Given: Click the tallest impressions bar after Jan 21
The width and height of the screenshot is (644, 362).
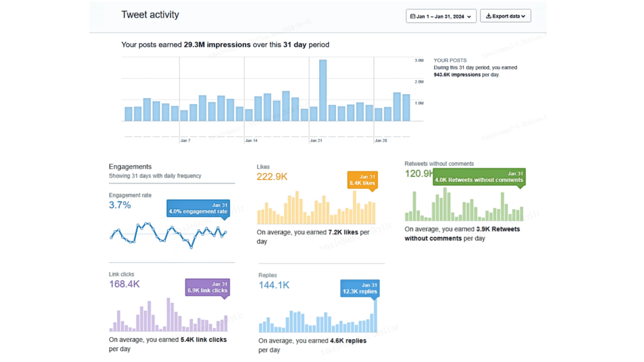Looking at the screenshot, I should click(x=323, y=90).
